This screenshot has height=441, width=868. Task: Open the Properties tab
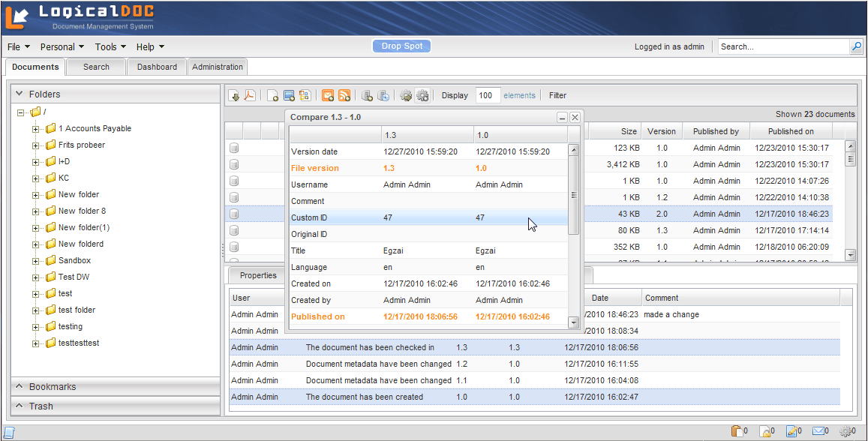258,275
